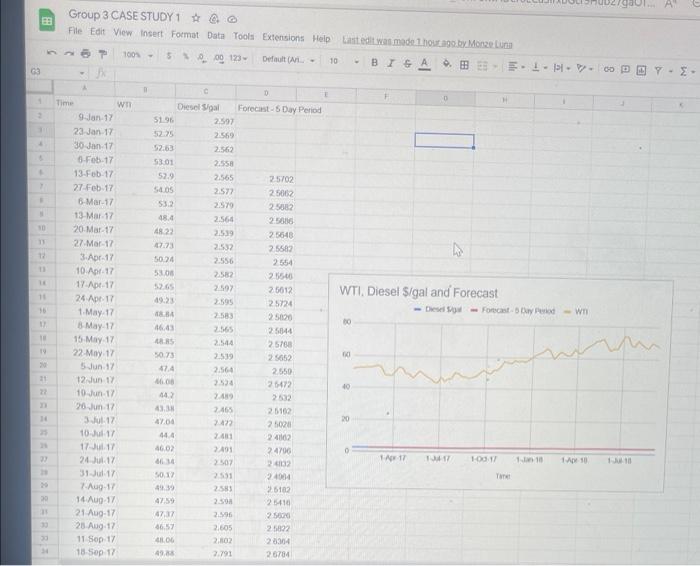Click the Insert comment icon
The image size is (700, 566).
[x=625, y=70]
